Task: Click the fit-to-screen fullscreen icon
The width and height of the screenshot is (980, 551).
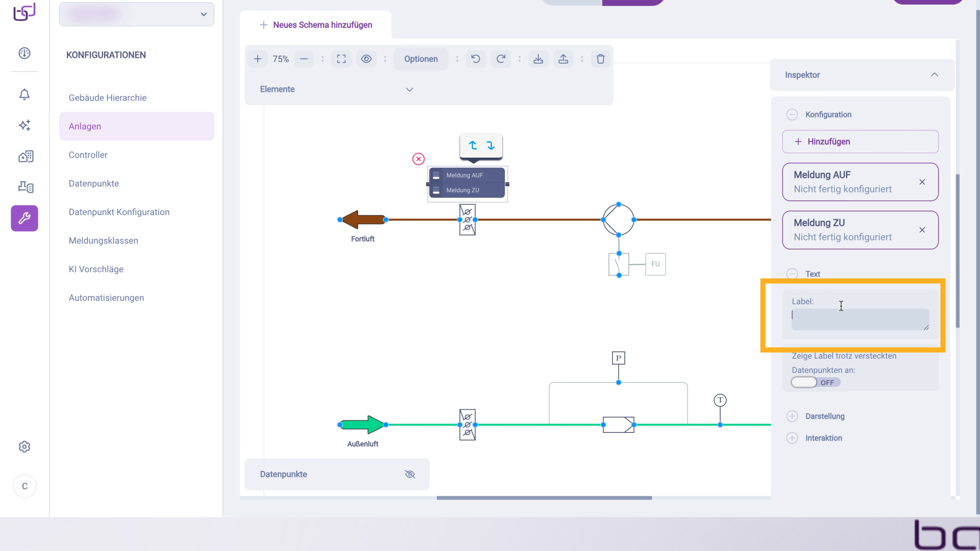Action: point(341,59)
